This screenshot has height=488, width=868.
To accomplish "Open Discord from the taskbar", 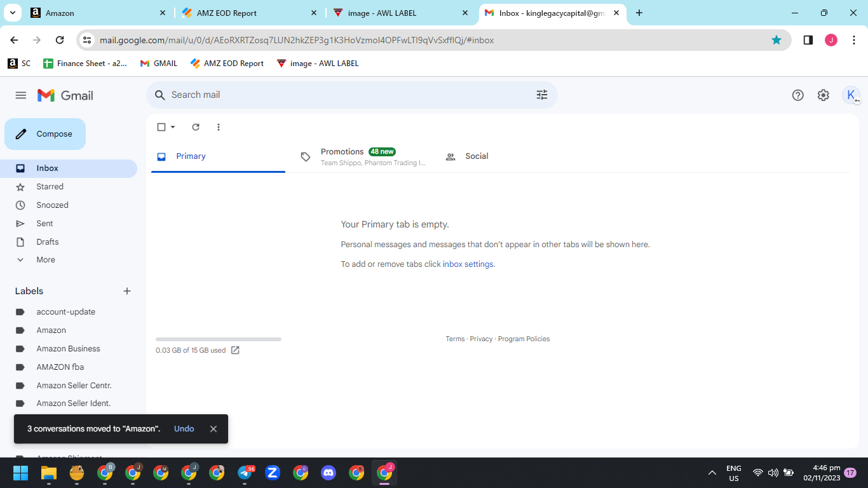I will pos(329,473).
